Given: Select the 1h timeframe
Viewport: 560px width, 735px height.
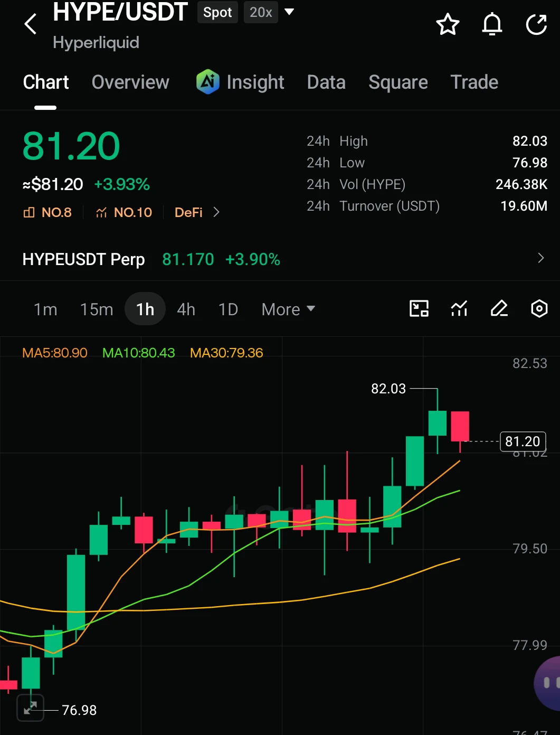Looking at the screenshot, I should pyautogui.click(x=145, y=309).
